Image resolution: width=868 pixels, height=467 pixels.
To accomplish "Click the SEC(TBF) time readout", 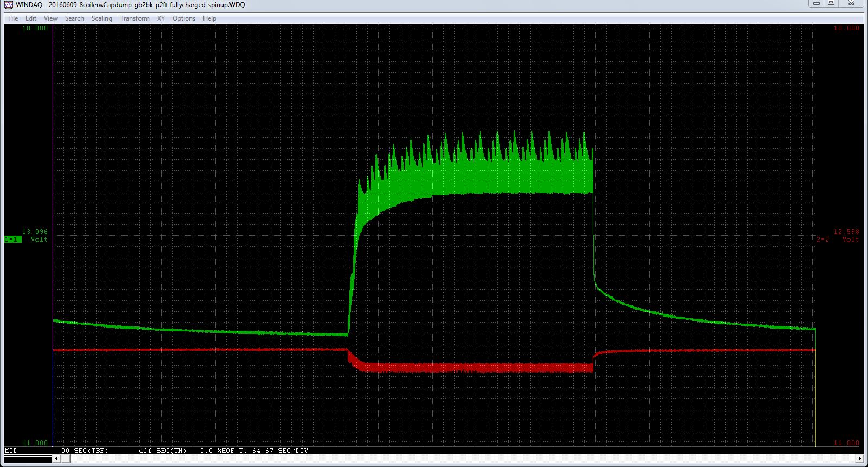I will (84, 451).
